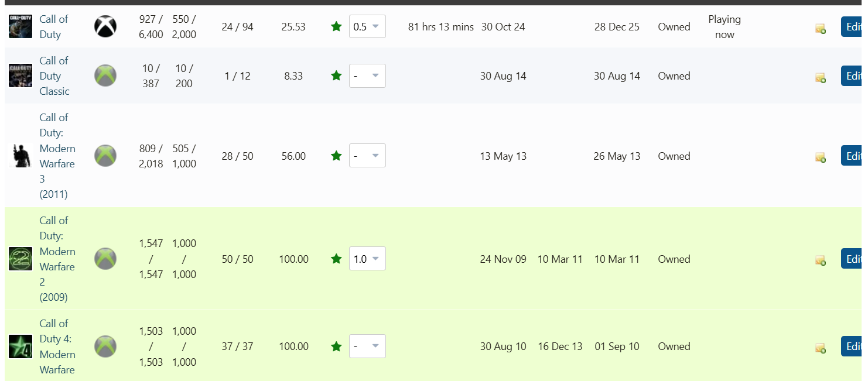Viewport: 868px width, 381px height.
Task: Click the Modern Warfare 2 game thumbnail
Action: point(20,259)
